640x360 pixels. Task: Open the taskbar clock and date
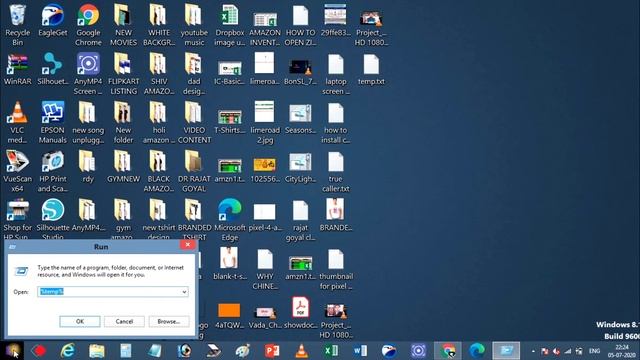click(x=621, y=351)
